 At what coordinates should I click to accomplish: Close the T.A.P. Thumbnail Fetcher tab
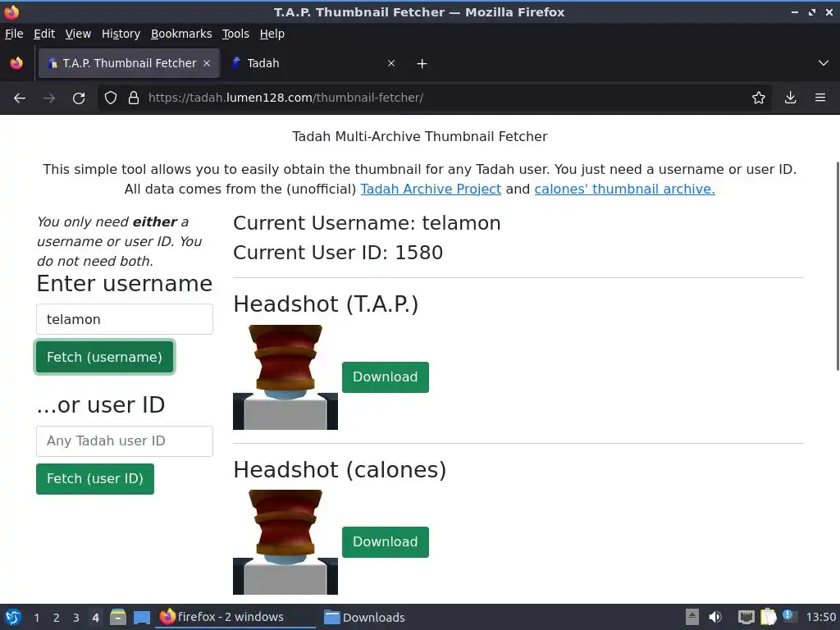[x=207, y=63]
